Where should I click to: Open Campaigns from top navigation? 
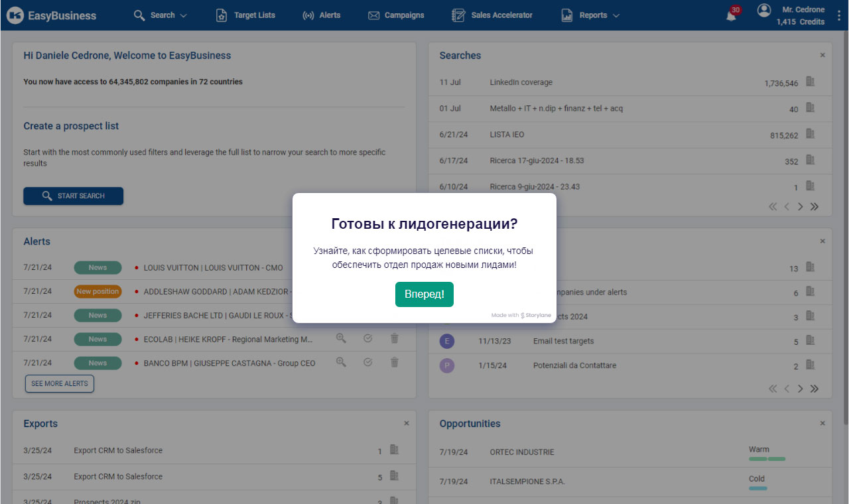coord(396,15)
